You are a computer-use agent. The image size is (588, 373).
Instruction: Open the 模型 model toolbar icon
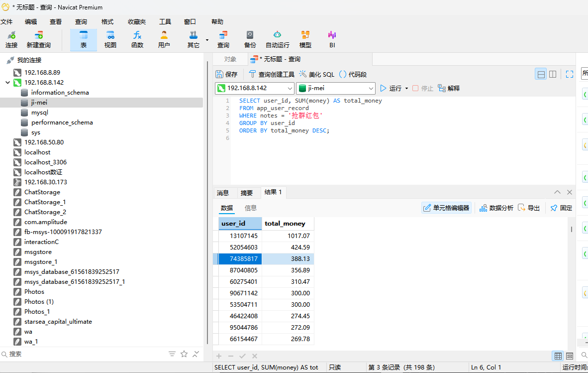point(305,39)
